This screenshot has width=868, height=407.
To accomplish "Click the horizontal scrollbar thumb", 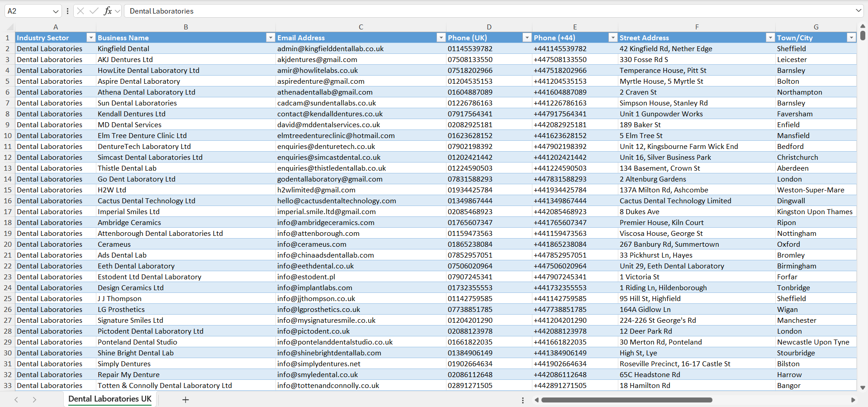I will pos(627,400).
